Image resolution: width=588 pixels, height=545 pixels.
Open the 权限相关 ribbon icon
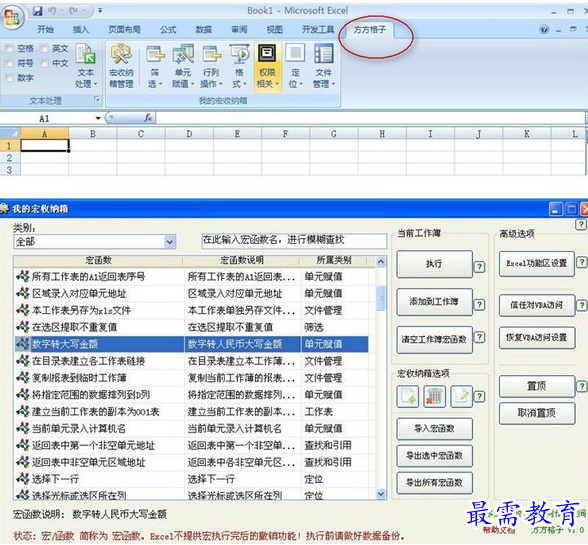pyautogui.click(x=267, y=66)
